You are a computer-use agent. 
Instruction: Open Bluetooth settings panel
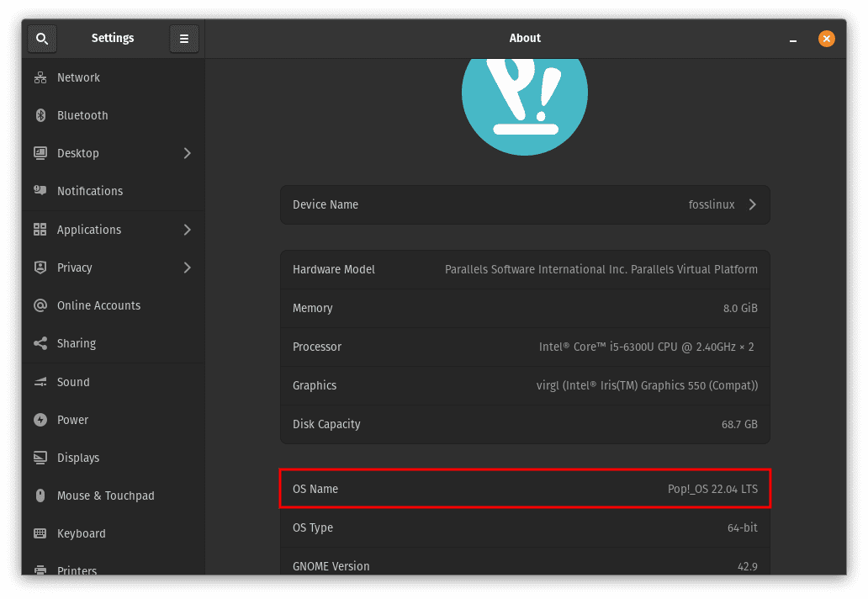pos(114,115)
